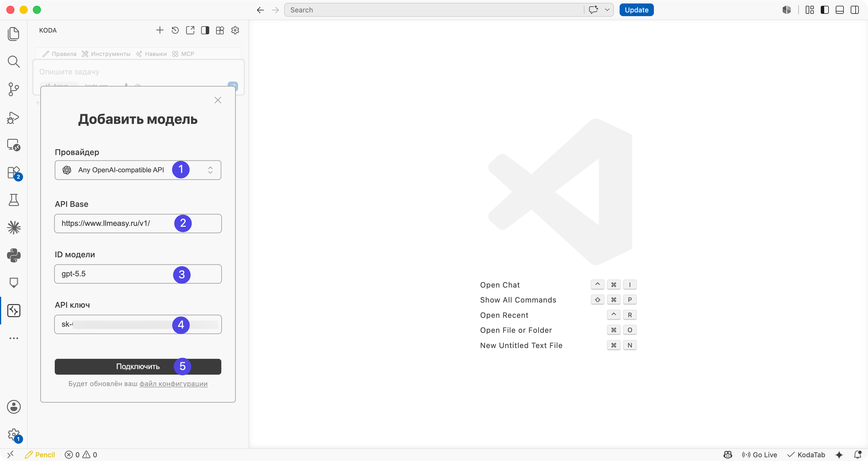Open notifications bell in status bar
Screen dimensions: 868x461
tap(858, 455)
